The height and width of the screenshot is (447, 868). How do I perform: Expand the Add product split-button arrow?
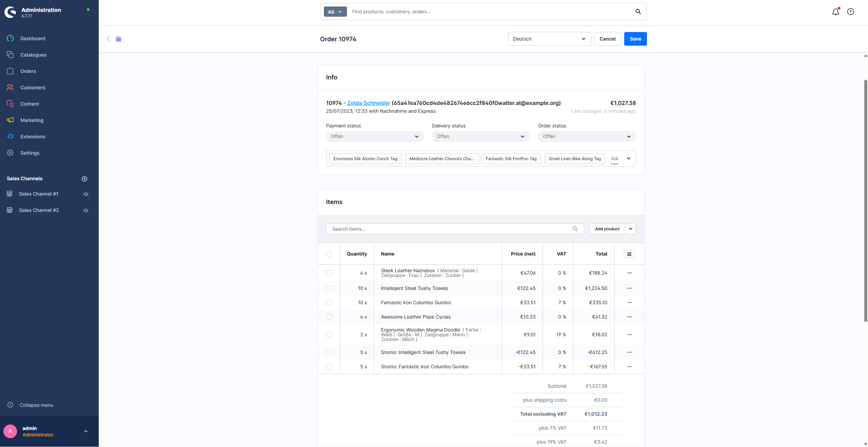click(x=630, y=229)
